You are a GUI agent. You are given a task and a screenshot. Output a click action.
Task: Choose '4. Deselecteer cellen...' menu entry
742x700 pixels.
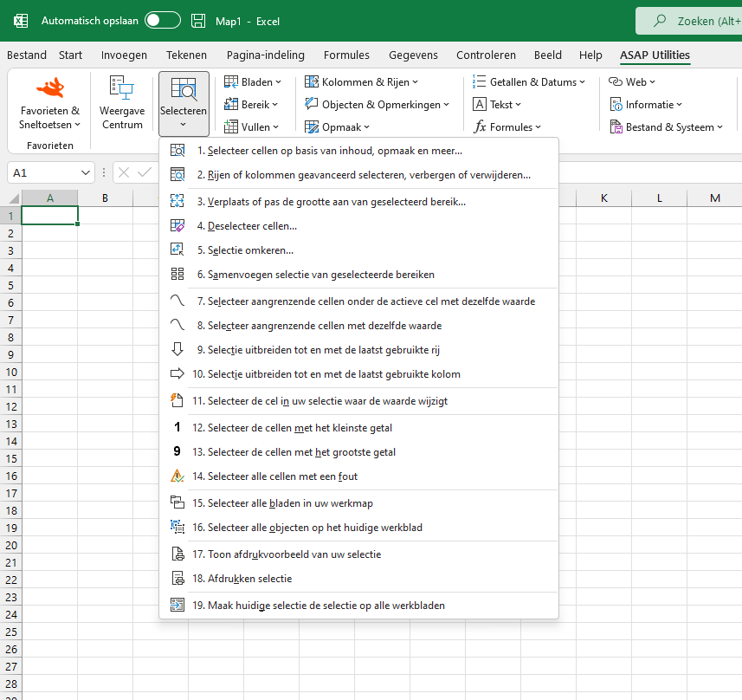[x=358, y=225]
